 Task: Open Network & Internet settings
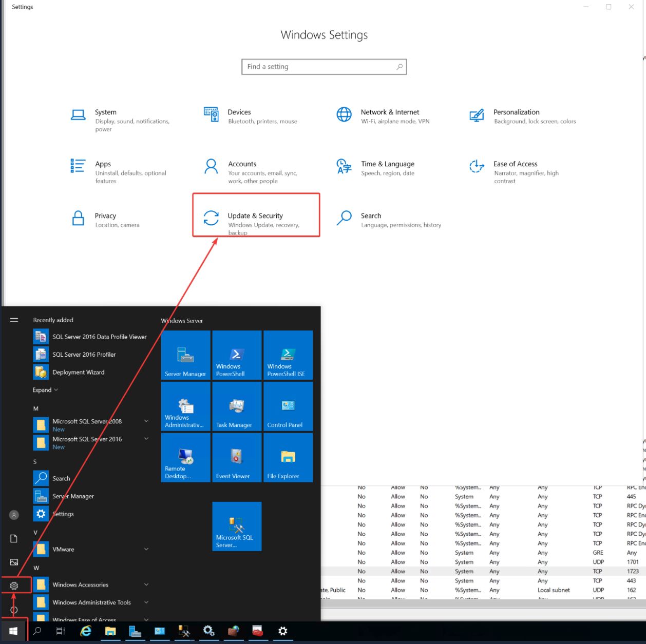[383, 116]
